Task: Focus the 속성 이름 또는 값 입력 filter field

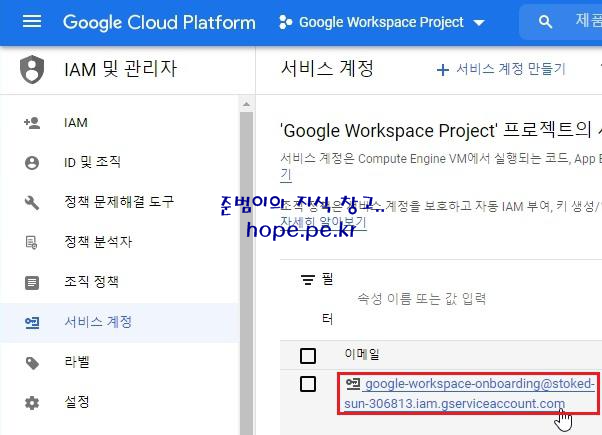Action: (x=422, y=299)
